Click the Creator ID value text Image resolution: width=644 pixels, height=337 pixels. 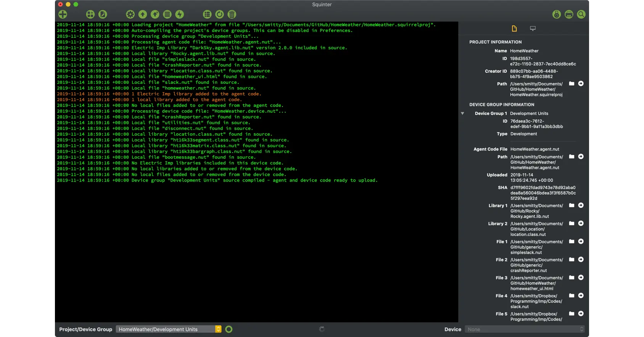click(x=534, y=74)
